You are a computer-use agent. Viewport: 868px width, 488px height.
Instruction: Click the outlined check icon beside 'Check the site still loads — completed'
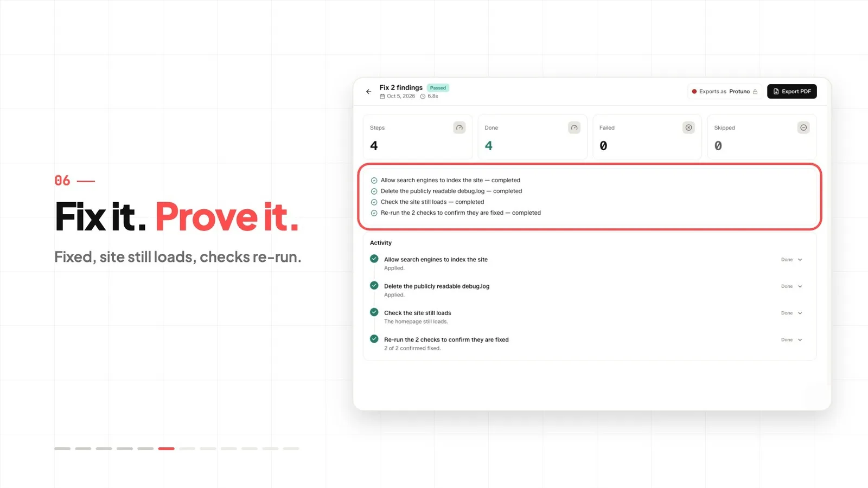coord(374,202)
